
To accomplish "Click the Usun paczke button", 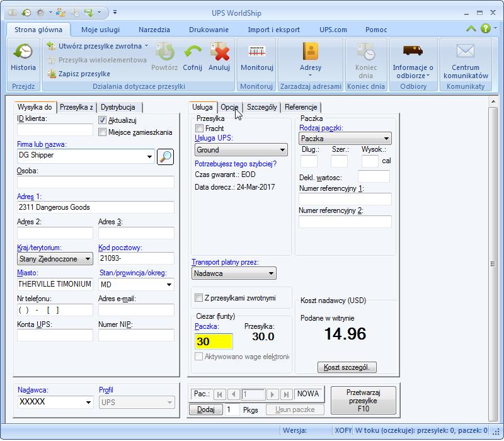I will coord(295,409).
